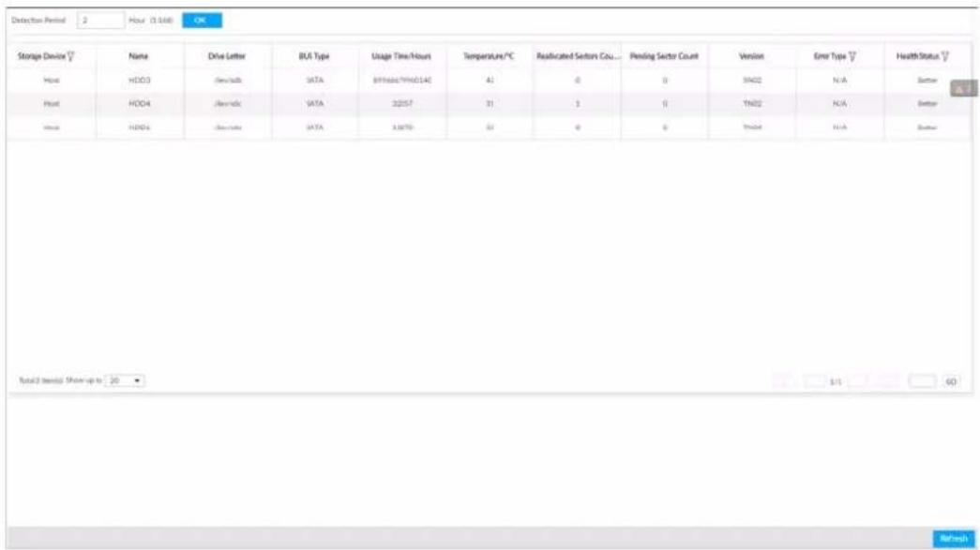Click the Pending Sector Count column header
The width and height of the screenshot is (980, 550).
(664, 56)
